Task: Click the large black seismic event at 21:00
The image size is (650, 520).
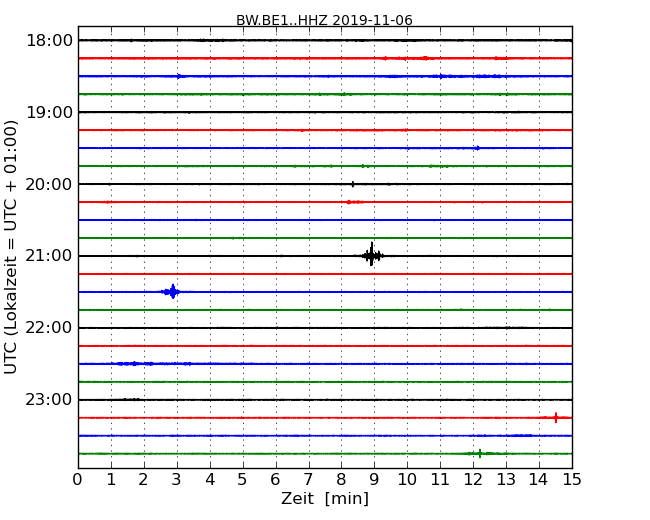Action: coord(371,255)
